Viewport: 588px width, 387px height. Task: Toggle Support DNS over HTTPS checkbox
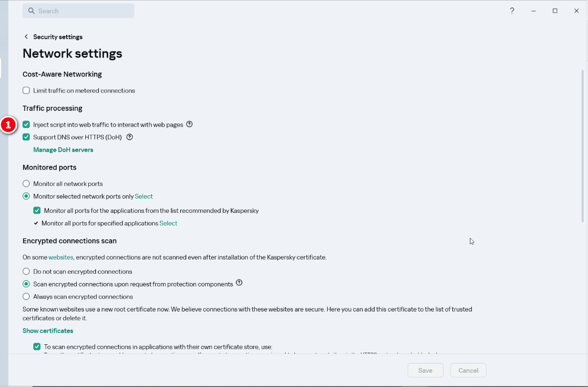(x=26, y=137)
